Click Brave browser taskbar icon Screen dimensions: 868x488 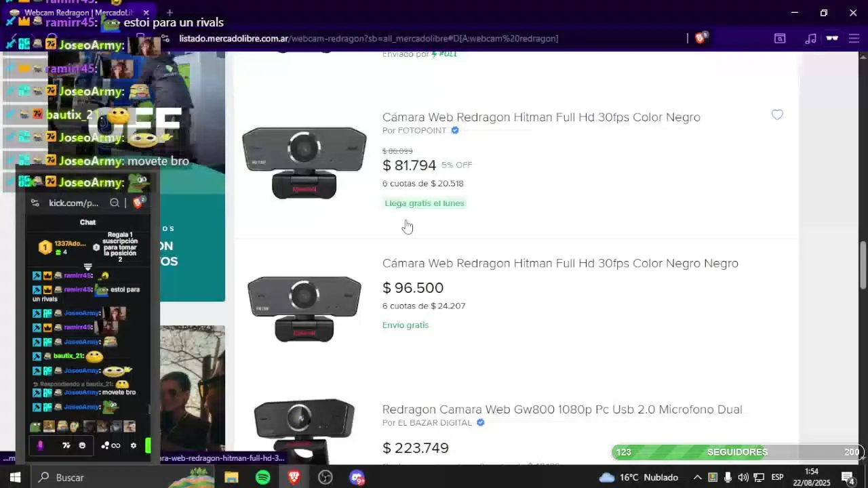tap(294, 477)
